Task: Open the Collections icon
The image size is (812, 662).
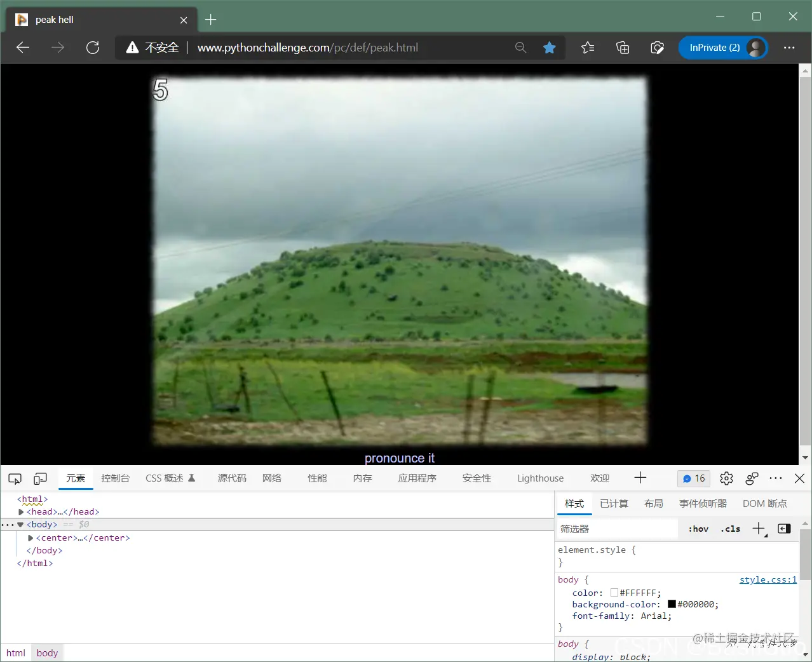Action: pyautogui.click(x=623, y=48)
